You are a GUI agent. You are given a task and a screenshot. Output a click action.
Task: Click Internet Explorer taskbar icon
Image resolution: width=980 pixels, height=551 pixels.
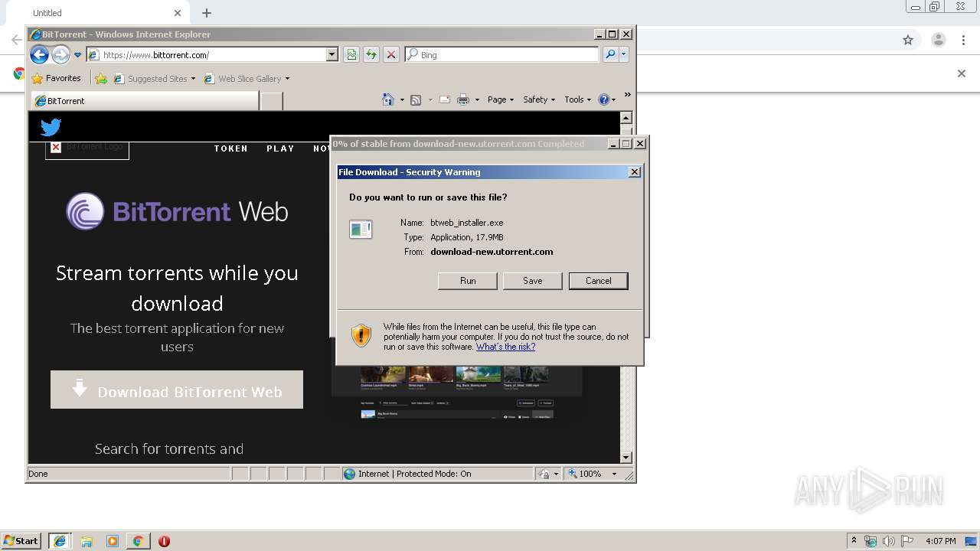click(x=60, y=541)
